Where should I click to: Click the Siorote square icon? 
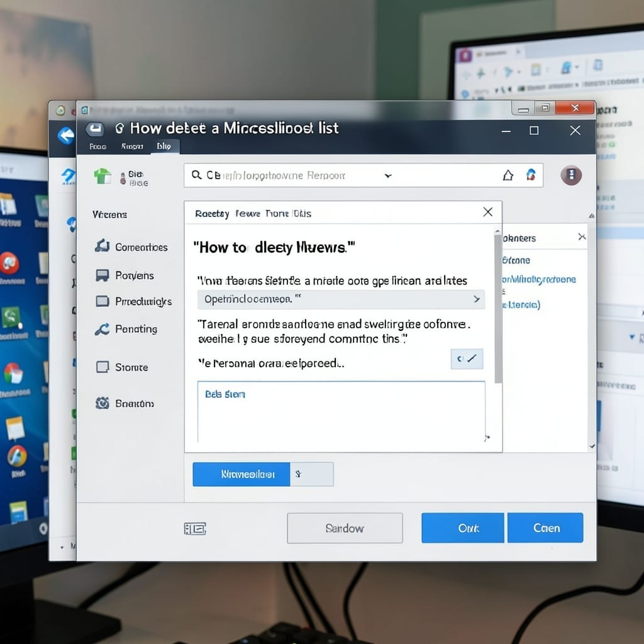[103, 367]
